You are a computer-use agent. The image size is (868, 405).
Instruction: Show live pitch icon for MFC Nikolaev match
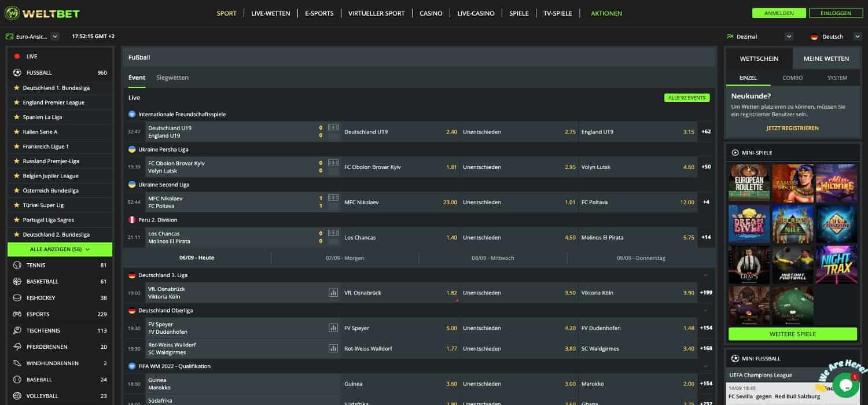click(x=333, y=198)
